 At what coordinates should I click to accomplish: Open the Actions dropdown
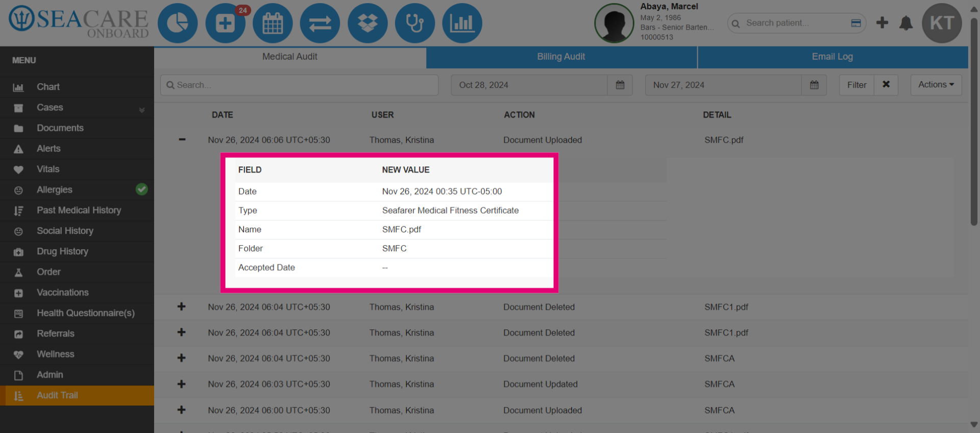coord(936,85)
